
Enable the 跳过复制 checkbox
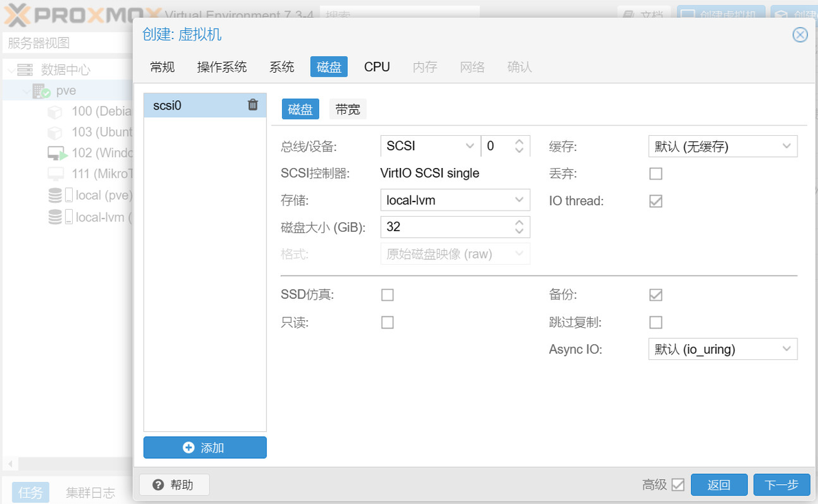[656, 322]
